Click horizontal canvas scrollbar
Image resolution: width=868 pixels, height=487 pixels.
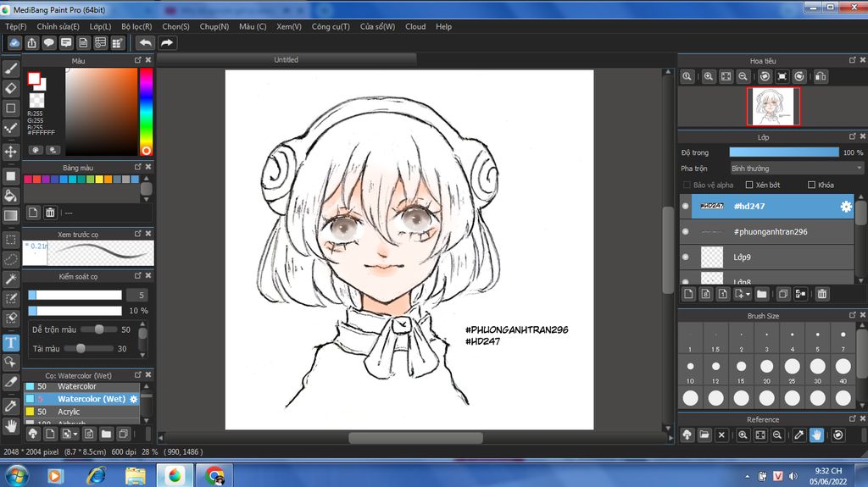pyautogui.click(x=415, y=438)
